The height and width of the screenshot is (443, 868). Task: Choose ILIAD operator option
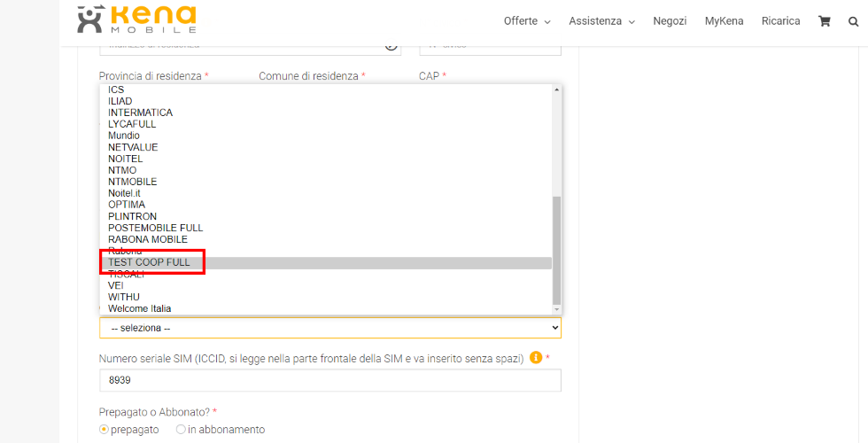(326, 101)
